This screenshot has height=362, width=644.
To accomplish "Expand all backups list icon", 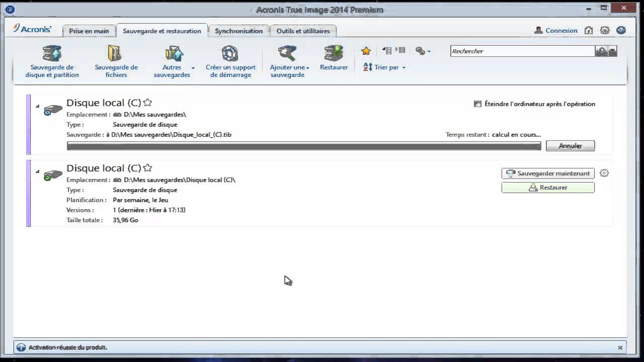I will coord(400,50).
